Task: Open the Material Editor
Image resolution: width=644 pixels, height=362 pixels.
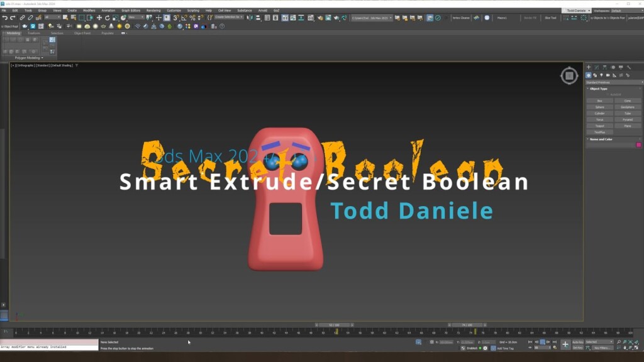Action: 321,18
